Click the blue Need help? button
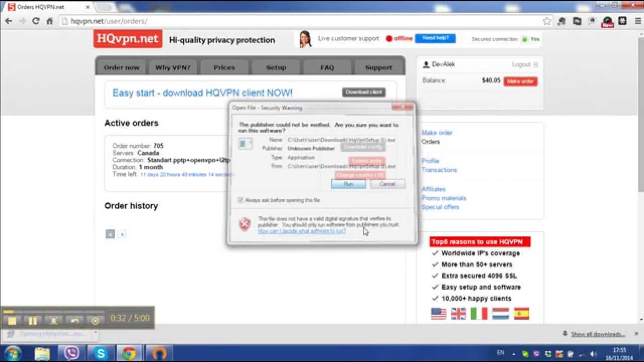This screenshot has height=362, width=644. point(435,38)
